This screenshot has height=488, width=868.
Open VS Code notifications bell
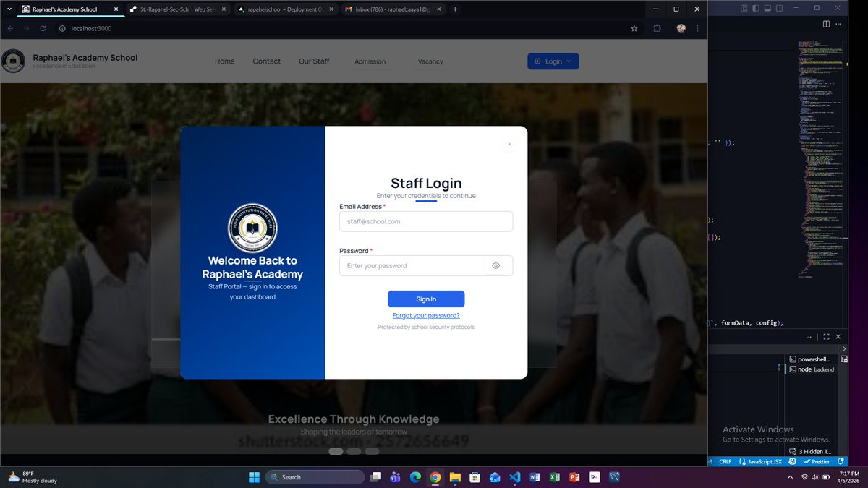point(840,461)
